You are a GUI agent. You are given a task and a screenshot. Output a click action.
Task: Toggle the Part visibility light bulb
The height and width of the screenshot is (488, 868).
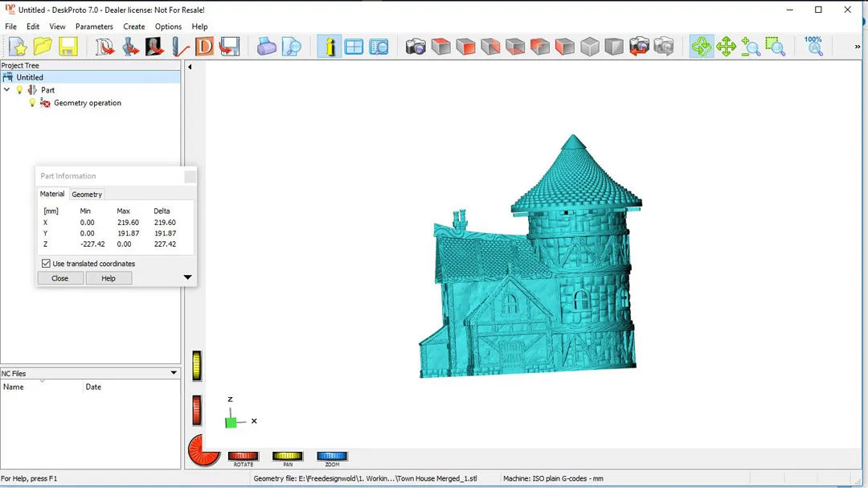point(20,90)
